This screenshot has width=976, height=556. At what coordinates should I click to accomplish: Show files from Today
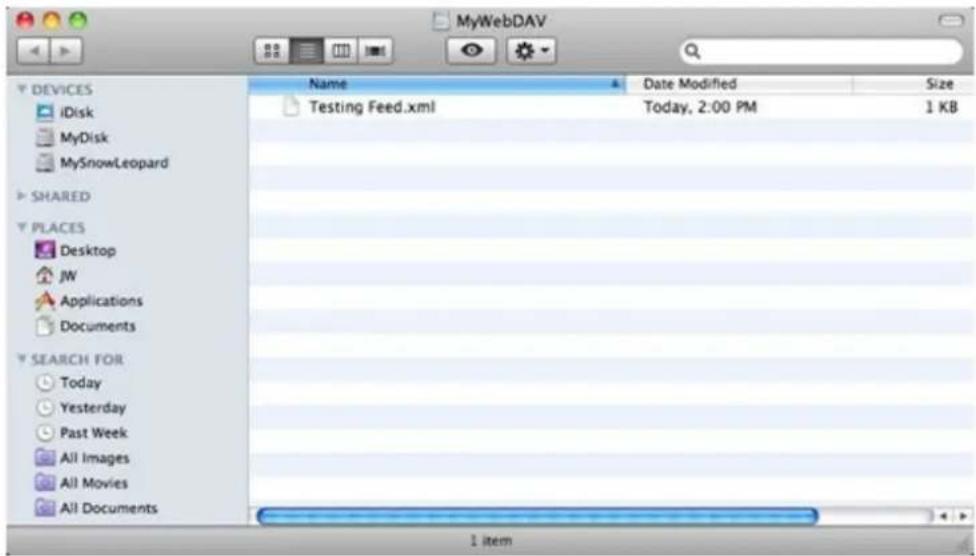point(68,383)
